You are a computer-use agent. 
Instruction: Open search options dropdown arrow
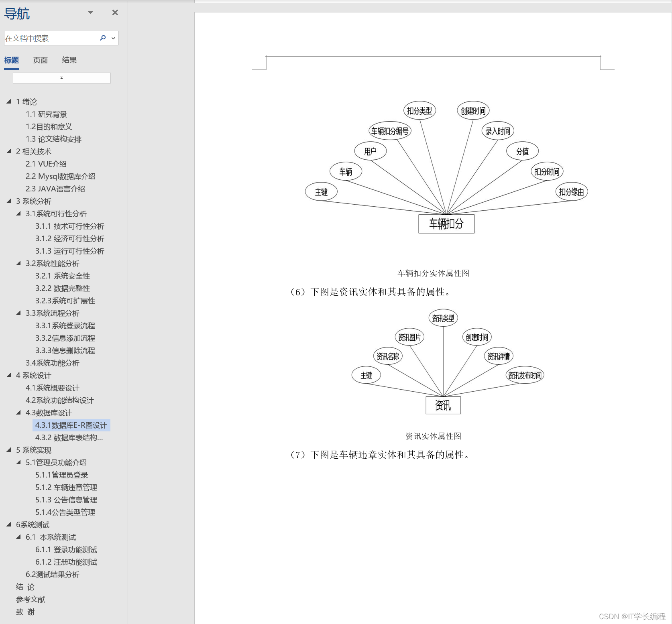pyautogui.click(x=113, y=38)
